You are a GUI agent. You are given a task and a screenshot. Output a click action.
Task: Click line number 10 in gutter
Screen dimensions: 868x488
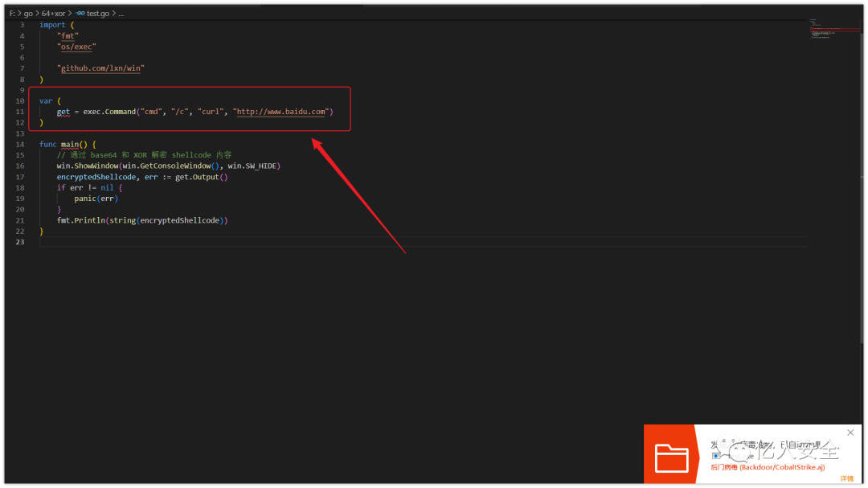pyautogui.click(x=20, y=100)
